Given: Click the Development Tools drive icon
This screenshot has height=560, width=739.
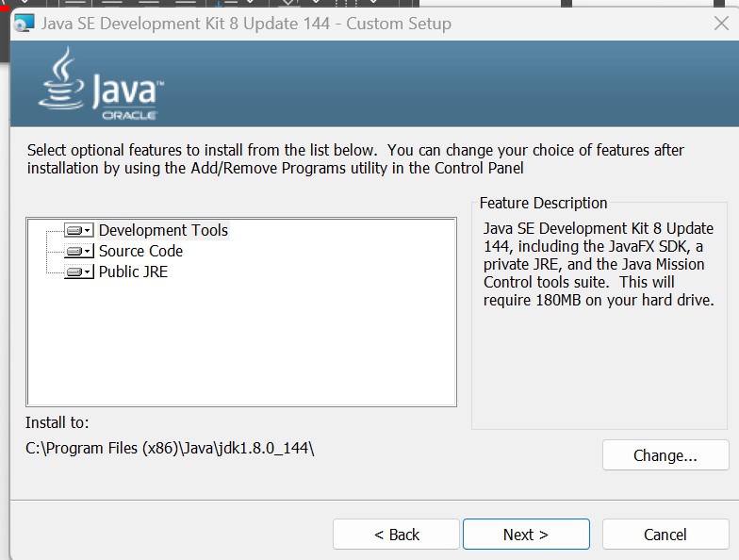Looking at the screenshot, I should pos(74,230).
